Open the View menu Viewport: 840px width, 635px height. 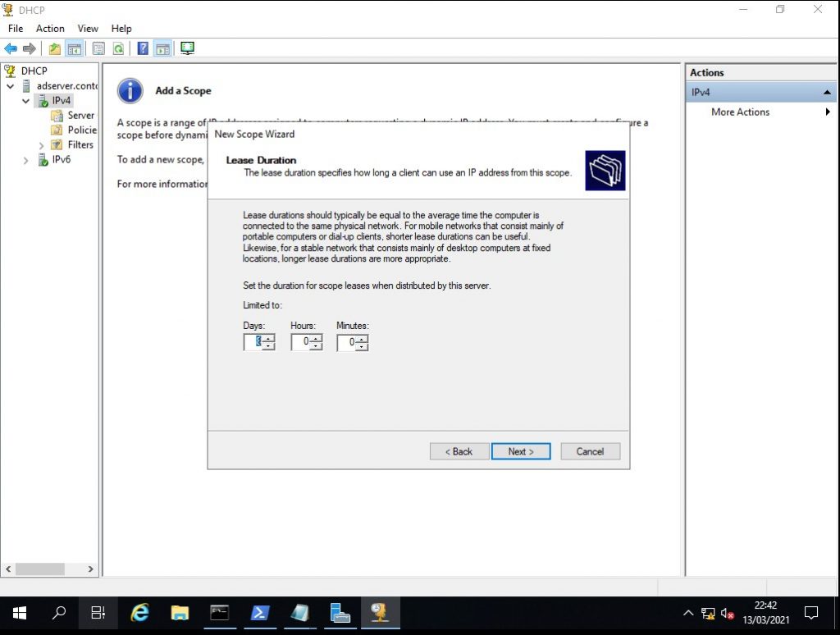tap(88, 29)
